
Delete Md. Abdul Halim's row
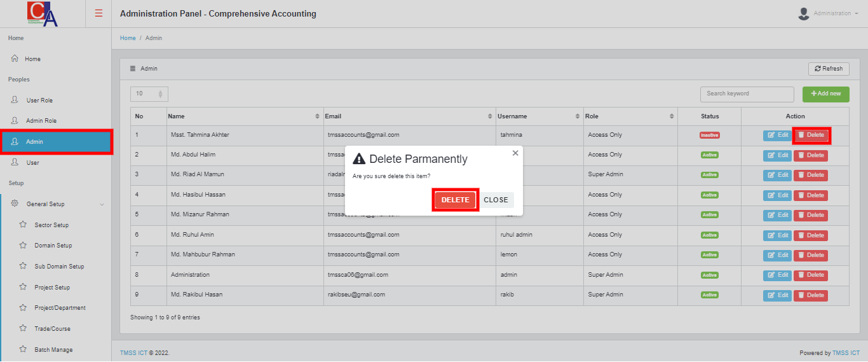[x=811, y=155]
